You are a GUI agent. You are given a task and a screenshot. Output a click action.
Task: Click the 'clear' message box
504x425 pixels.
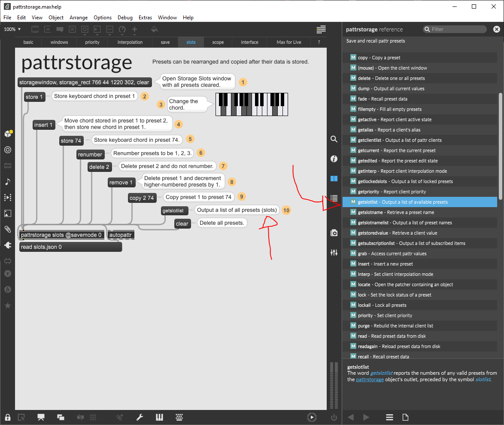click(x=182, y=223)
